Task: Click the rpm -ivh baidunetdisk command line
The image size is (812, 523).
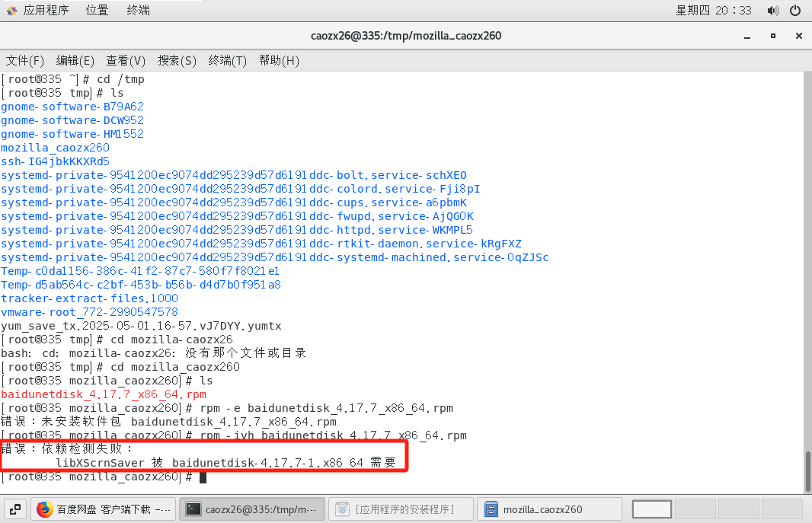Action: (x=234, y=435)
